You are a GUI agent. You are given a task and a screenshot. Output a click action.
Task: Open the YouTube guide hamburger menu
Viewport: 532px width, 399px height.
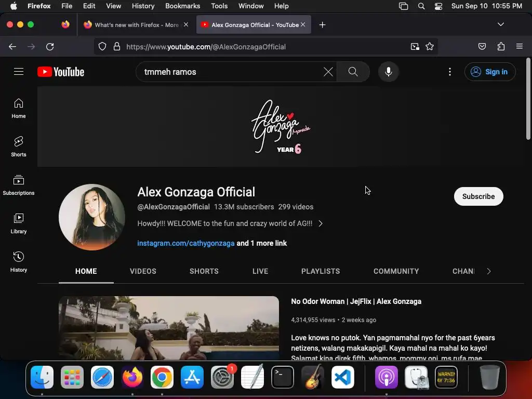point(19,72)
